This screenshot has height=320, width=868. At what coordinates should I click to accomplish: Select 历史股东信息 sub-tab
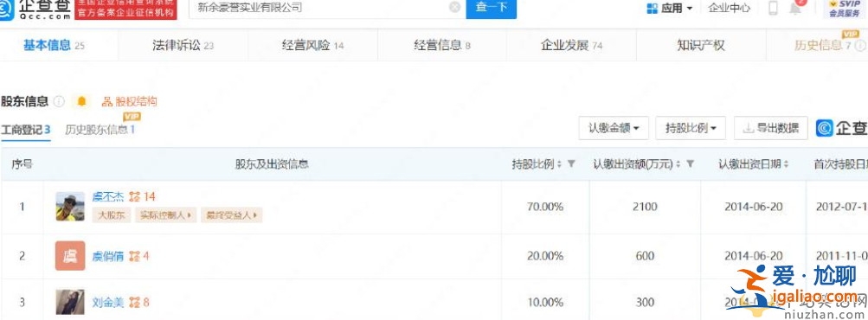click(100, 130)
